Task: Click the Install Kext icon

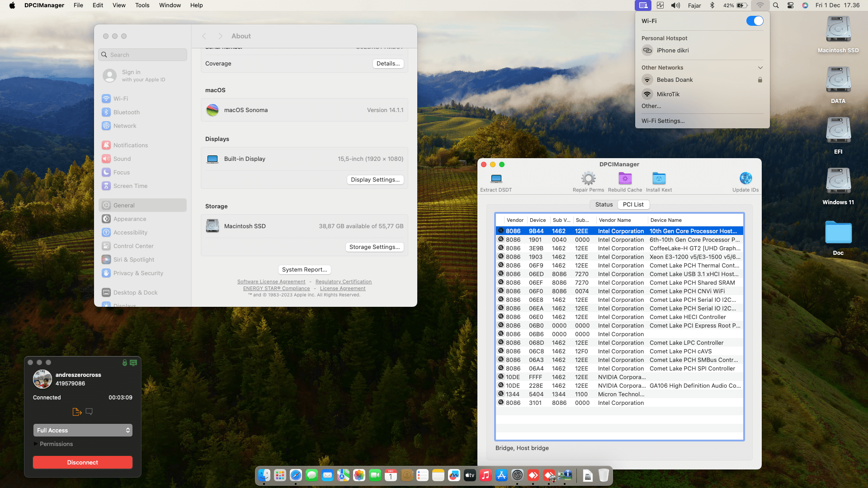Action: tap(659, 178)
